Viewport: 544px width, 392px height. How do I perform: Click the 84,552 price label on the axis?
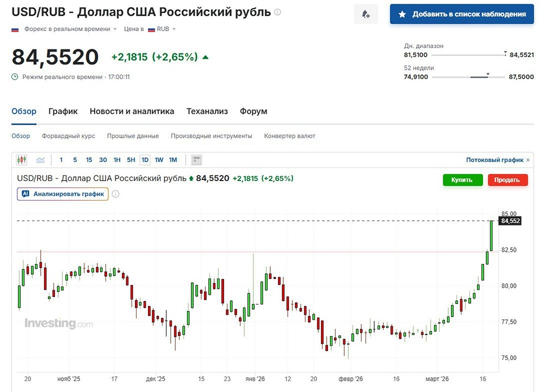[510, 221]
